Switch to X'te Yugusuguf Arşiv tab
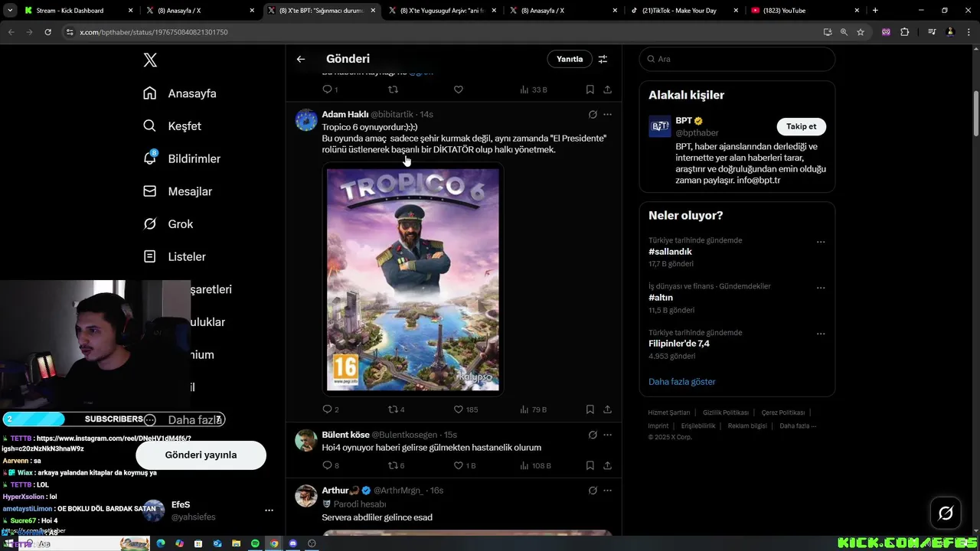Image resolution: width=980 pixels, height=551 pixels. point(442,11)
